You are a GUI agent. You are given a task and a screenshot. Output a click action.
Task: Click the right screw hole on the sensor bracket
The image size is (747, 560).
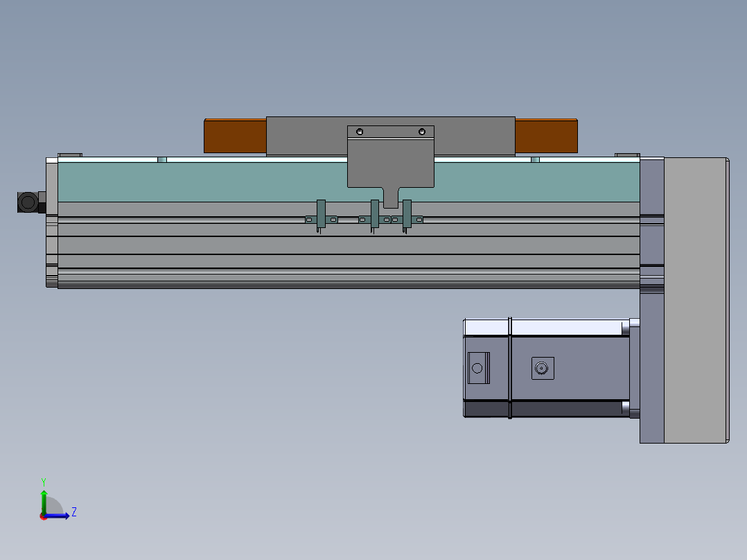point(421,132)
